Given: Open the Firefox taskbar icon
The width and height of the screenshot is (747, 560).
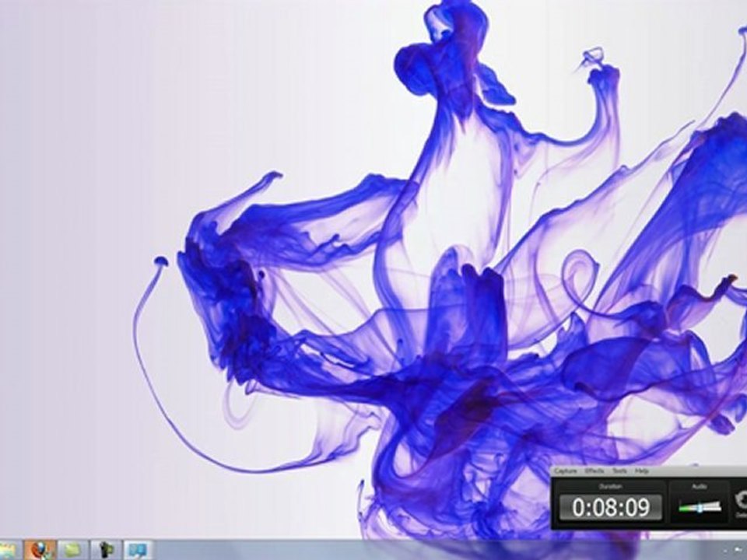Looking at the screenshot, I should (x=40, y=550).
